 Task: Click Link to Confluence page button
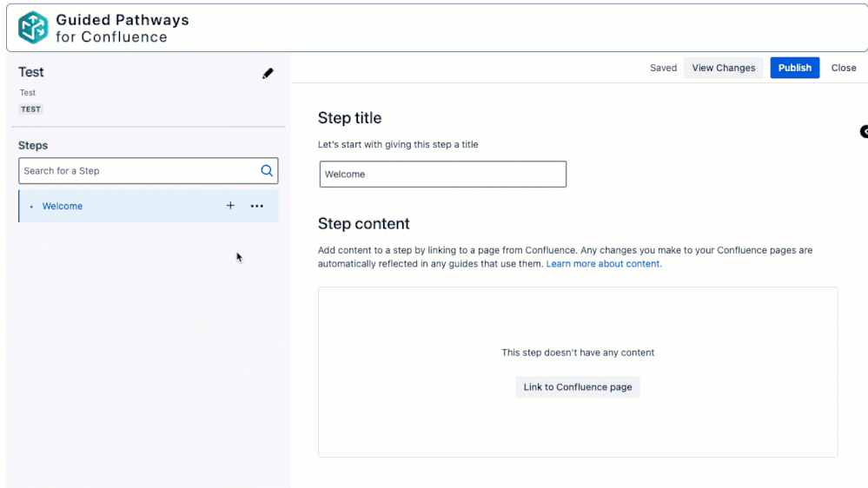(578, 386)
